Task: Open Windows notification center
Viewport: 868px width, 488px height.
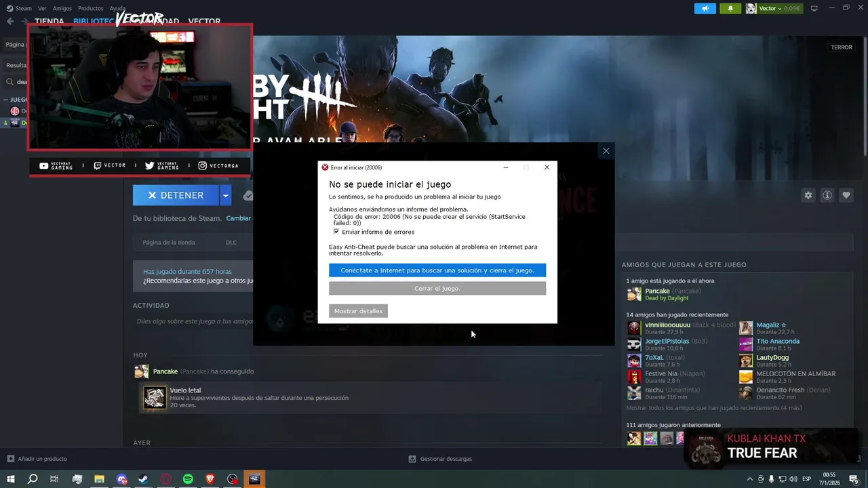Action: 854,479
